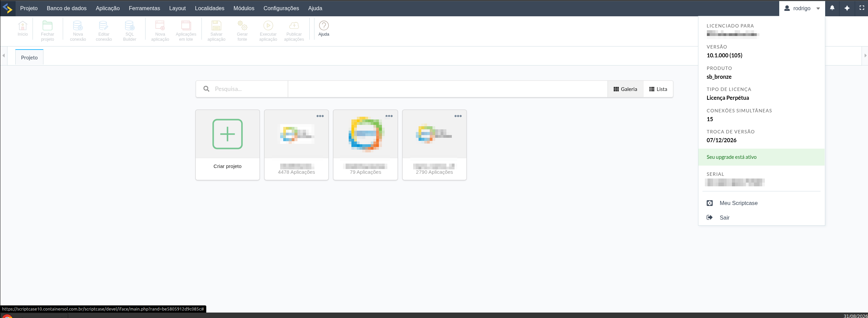Select the Projeto tab
The image size is (868, 318).
coord(29,57)
